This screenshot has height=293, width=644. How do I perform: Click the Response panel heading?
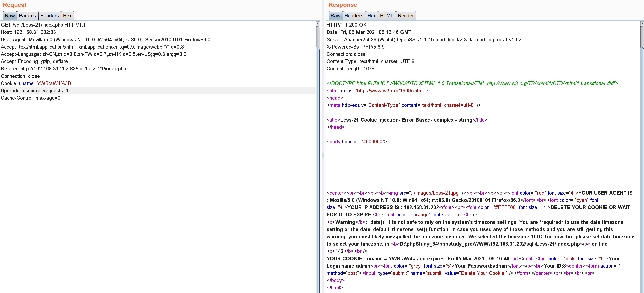tap(343, 5)
